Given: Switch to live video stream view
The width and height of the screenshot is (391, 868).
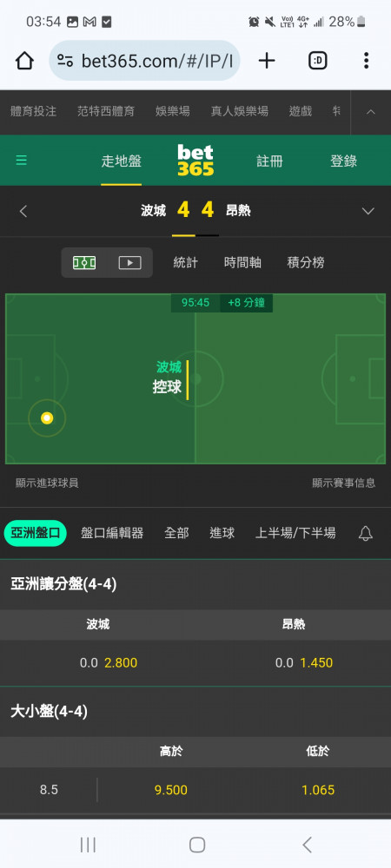Looking at the screenshot, I should tap(129, 262).
